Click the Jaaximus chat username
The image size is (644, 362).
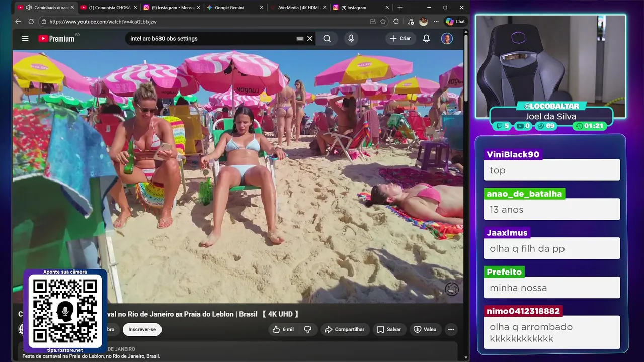[507, 233]
